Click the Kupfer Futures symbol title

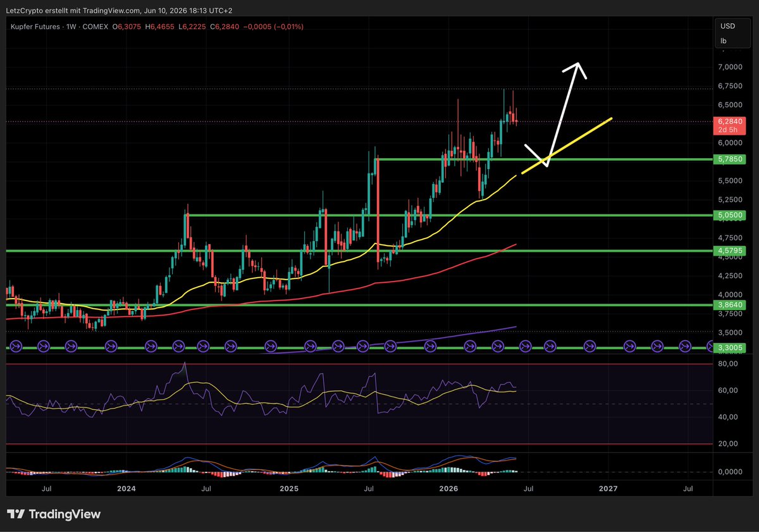point(37,27)
